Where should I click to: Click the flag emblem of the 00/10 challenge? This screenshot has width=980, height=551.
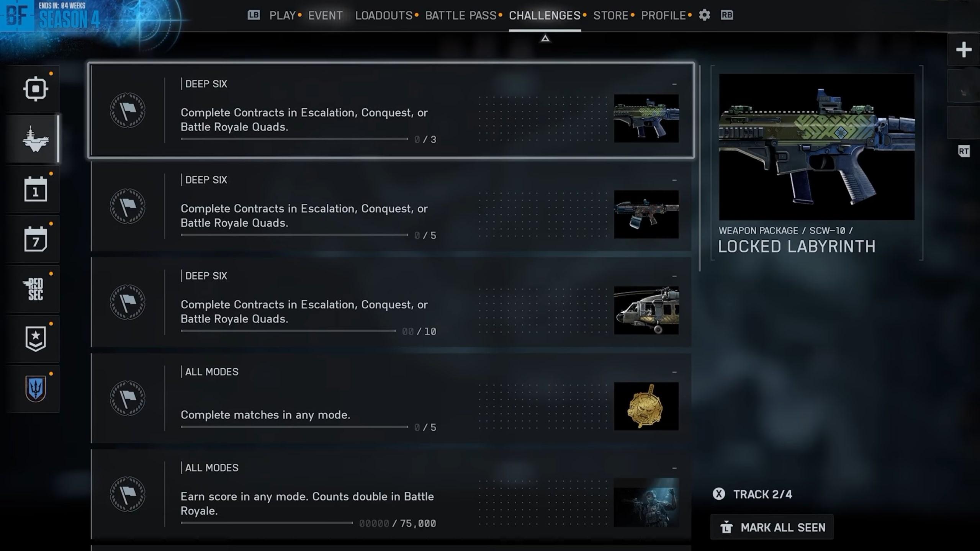click(x=128, y=302)
